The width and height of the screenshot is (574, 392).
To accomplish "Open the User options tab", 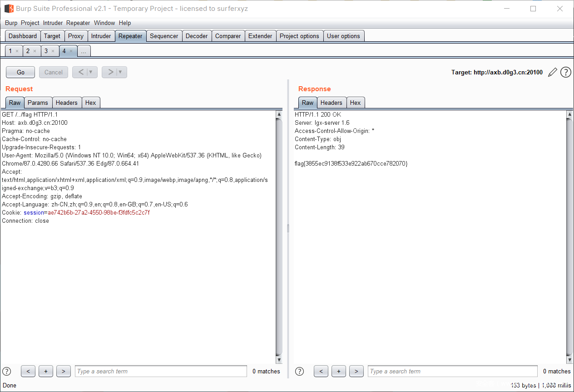I will [x=343, y=36].
